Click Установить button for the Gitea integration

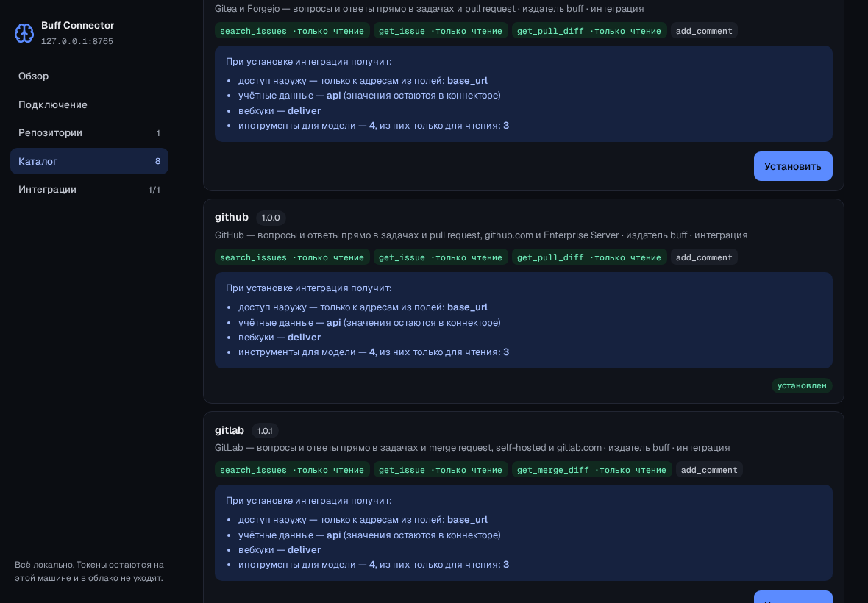click(793, 166)
